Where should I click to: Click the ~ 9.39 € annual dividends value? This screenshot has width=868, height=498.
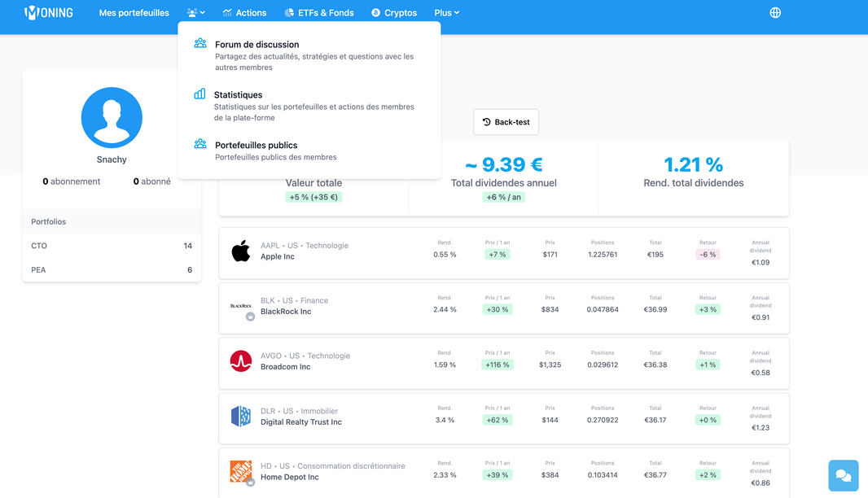coord(504,164)
